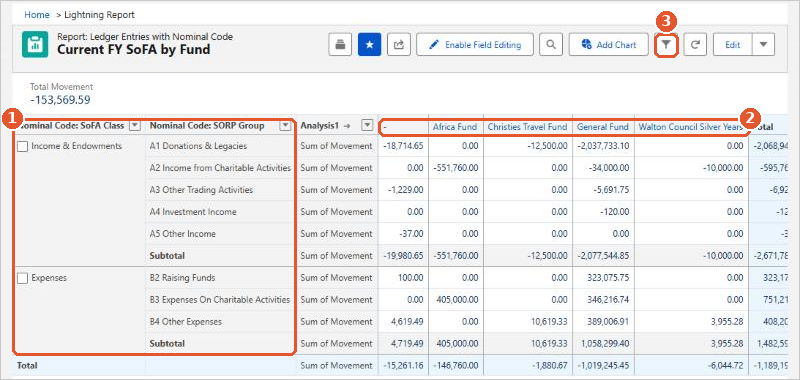800x380 pixels.
Task: Click Total Movement value -153,569.59
Action: pos(60,100)
